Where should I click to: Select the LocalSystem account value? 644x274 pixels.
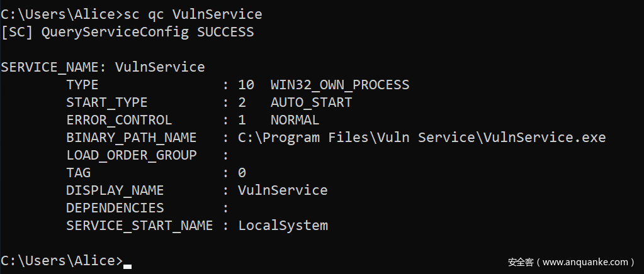(x=283, y=225)
